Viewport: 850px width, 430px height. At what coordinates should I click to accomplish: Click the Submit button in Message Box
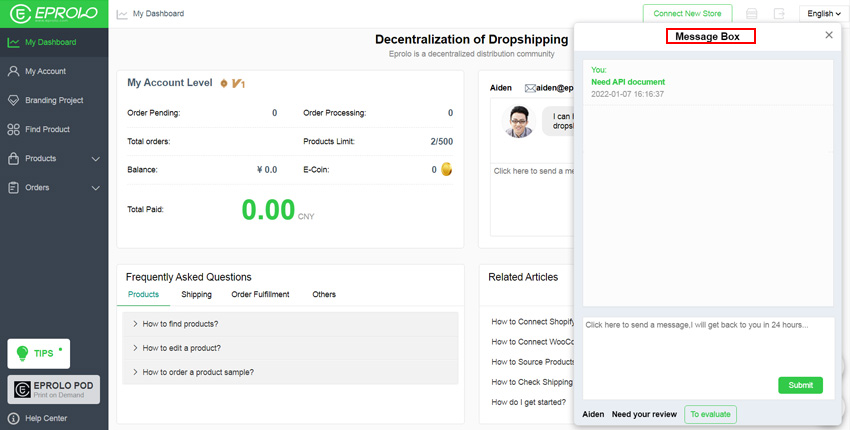pyautogui.click(x=801, y=385)
